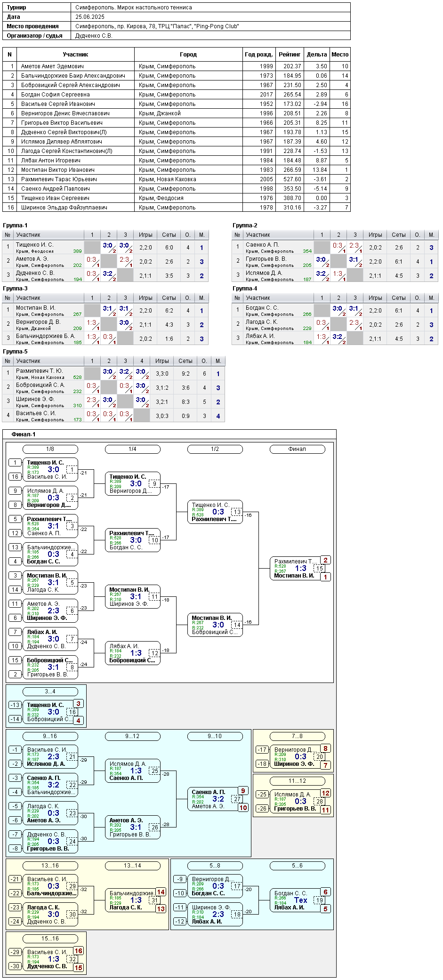Select participant Ислямов Дилявер Абляятович
This screenshot has width=443, height=980.
(62, 142)
